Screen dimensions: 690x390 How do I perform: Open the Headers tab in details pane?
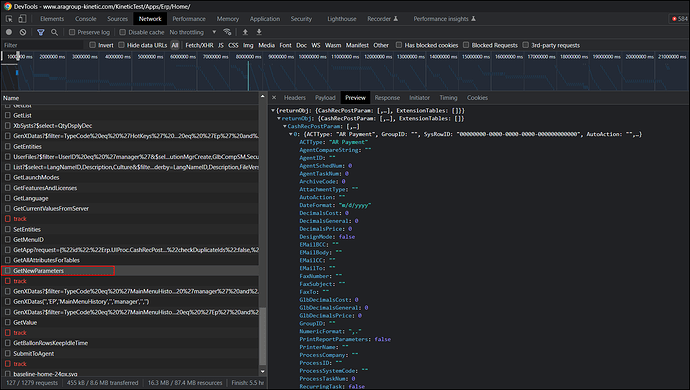(294, 98)
